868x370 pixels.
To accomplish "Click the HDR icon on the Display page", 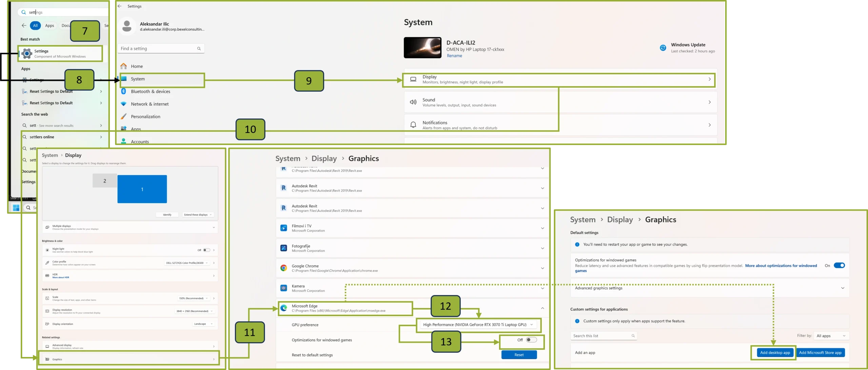I will pos(47,276).
